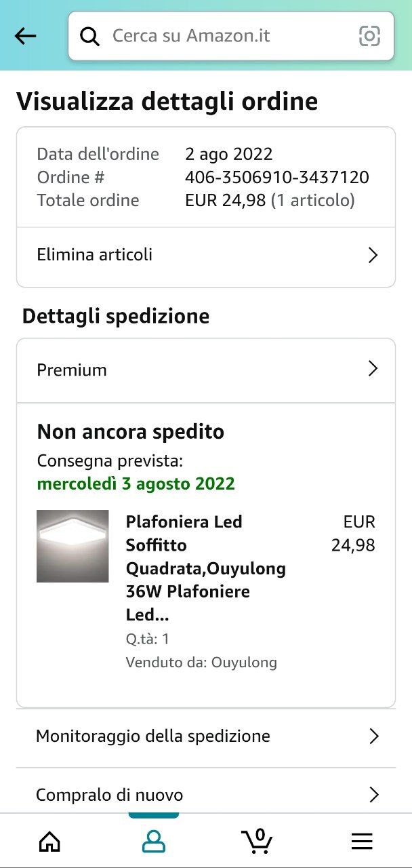The image size is (412, 868).
Task: Open the Premium shipping row
Action: 72,370
